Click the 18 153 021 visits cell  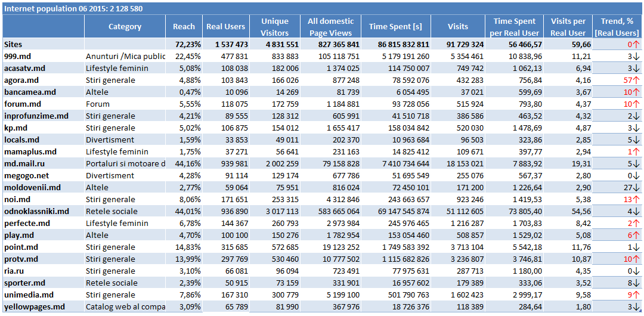pos(458,163)
